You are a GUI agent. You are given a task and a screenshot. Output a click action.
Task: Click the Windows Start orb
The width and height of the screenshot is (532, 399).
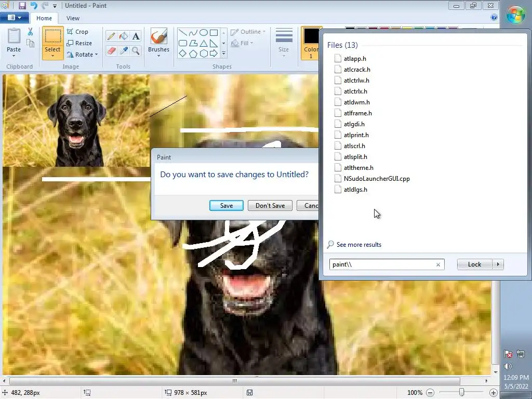tap(516, 15)
